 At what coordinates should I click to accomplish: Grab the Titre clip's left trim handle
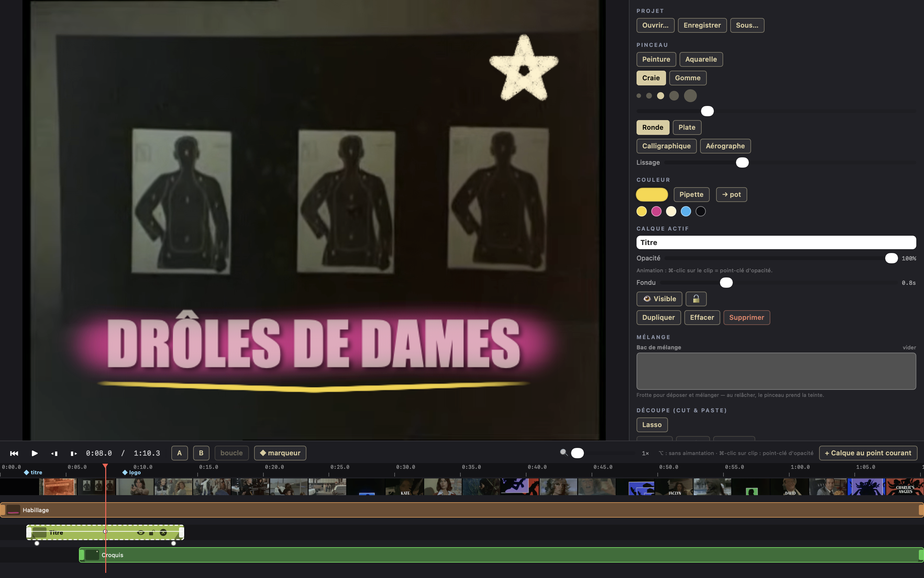[x=29, y=532]
